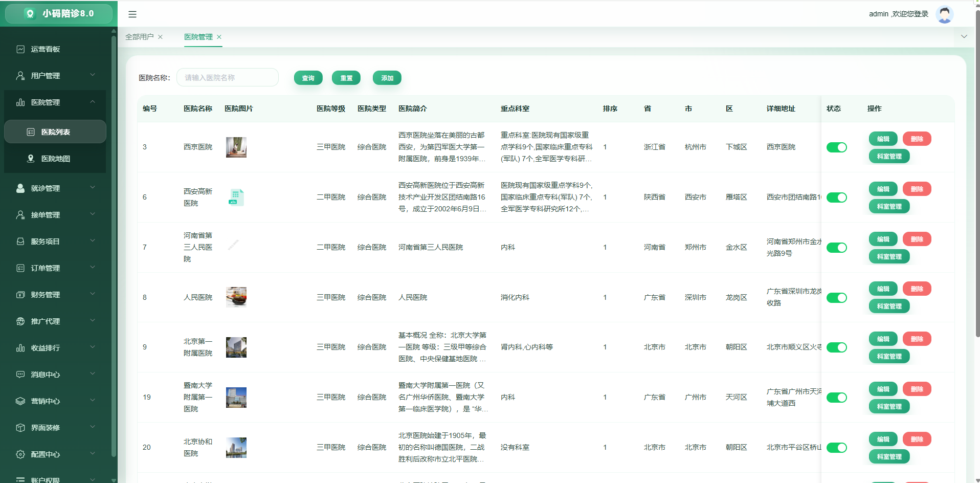Viewport: 980px width, 483px height.
Task: Click the 查询 search button
Action: [x=308, y=78]
